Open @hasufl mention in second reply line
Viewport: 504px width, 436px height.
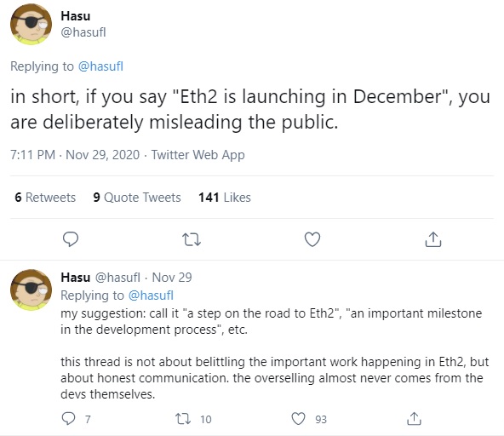click(151, 295)
